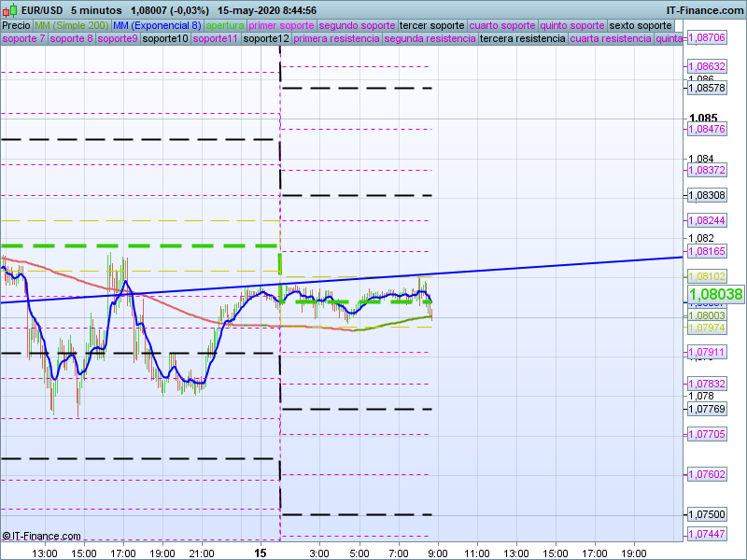Click the 'tercera resistencia' legend label
Screen dimensions: 747x560
(522, 39)
